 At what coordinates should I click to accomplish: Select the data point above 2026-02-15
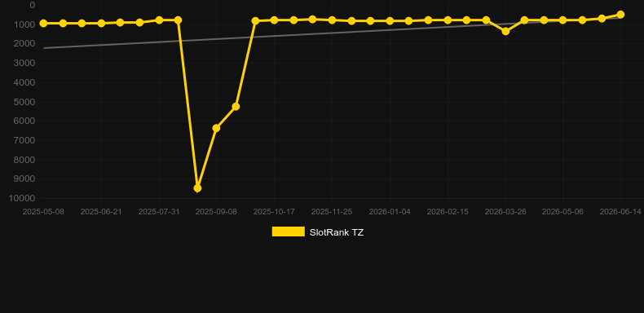tap(448, 20)
